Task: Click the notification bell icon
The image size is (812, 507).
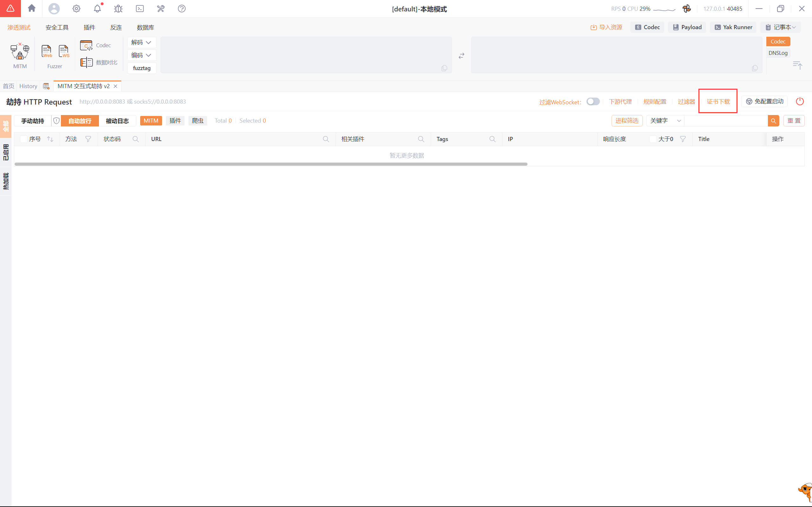Action: pos(97,9)
